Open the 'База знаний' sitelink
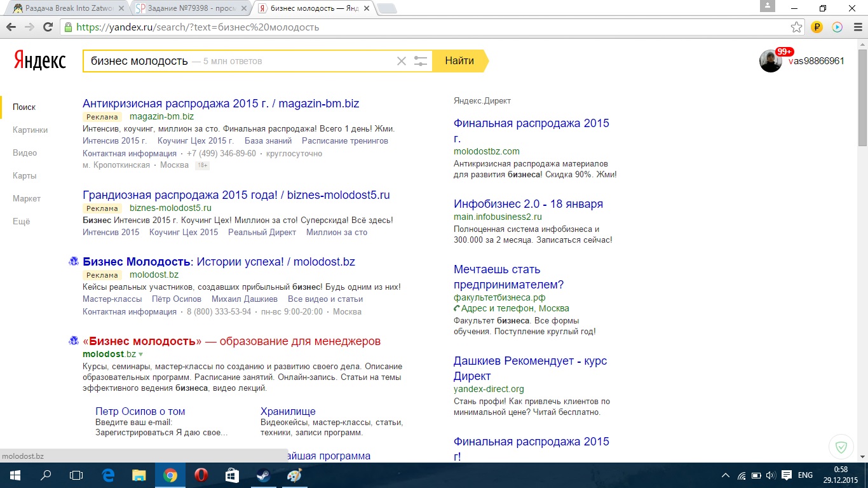Image resolution: width=868 pixels, height=488 pixels. [x=268, y=141]
